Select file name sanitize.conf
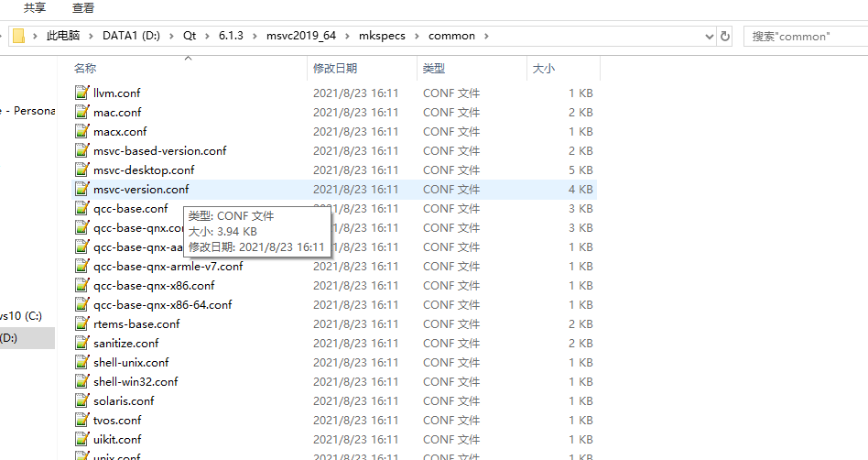Image resolution: width=868 pixels, height=460 pixels. [x=126, y=344]
